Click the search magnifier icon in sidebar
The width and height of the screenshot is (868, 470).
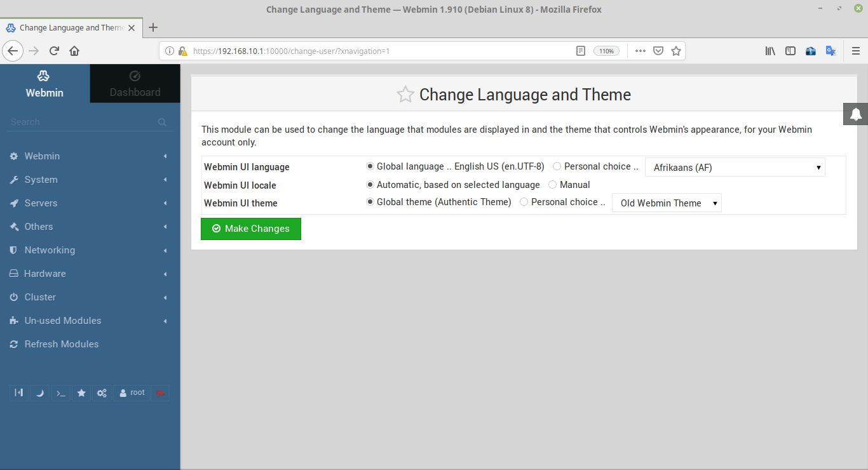[162, 122]
